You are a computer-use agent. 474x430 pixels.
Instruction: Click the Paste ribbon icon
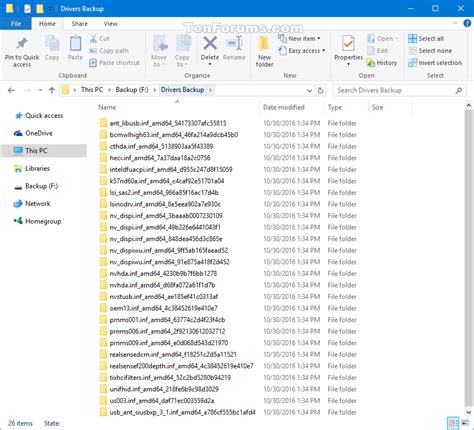coord(75,44)
